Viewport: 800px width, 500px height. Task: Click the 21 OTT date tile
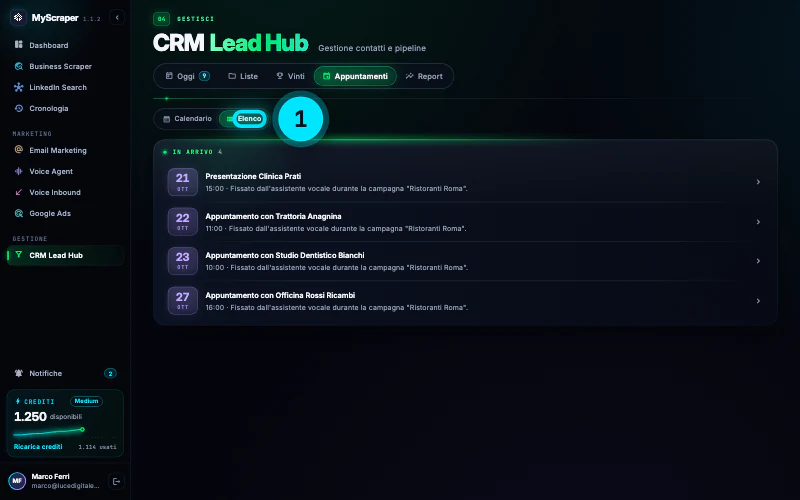[183, 182]
